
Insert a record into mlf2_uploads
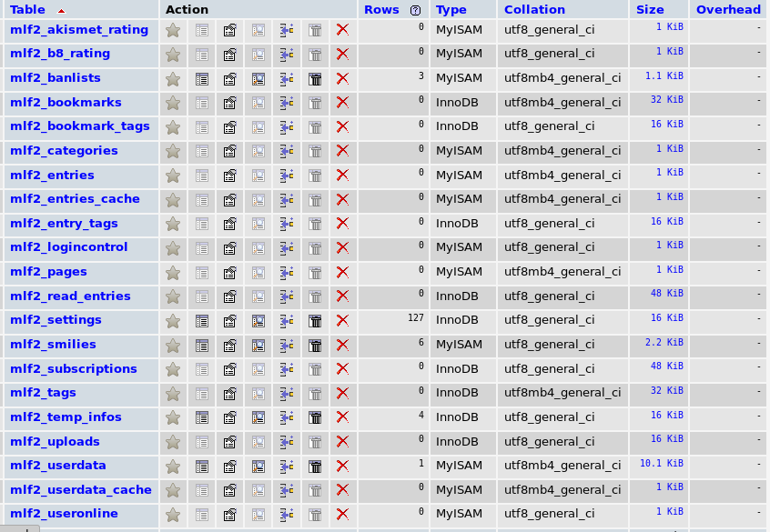coord(288,441)
